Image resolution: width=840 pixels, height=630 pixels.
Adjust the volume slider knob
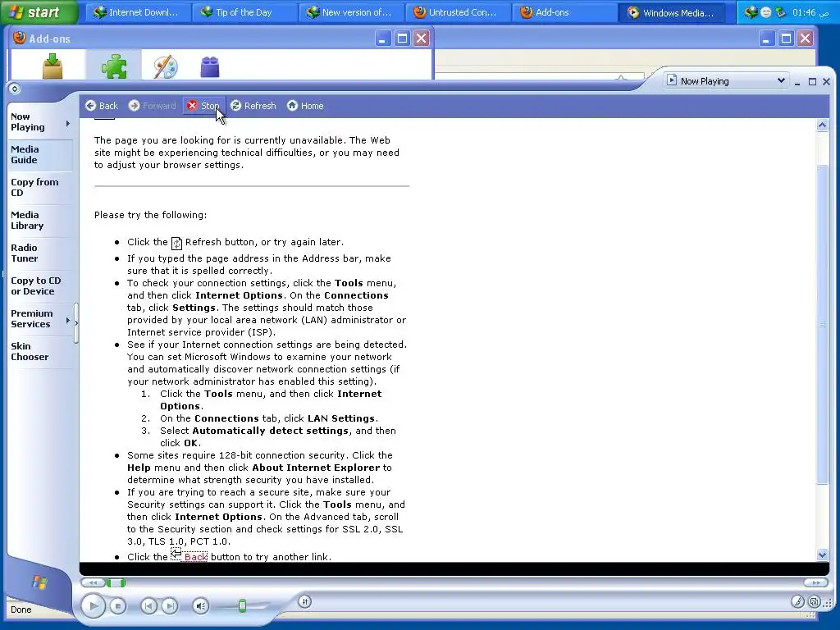pos(242,606)
